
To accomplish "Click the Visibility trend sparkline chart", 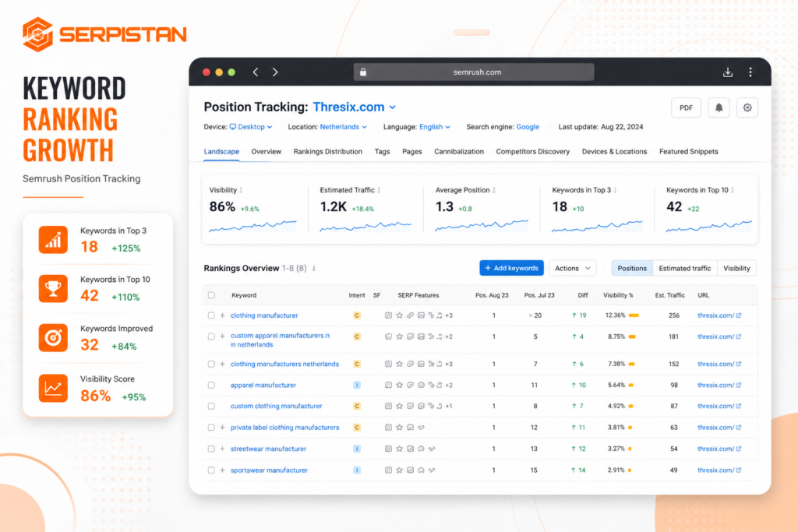I will click(x=252, y=227).
